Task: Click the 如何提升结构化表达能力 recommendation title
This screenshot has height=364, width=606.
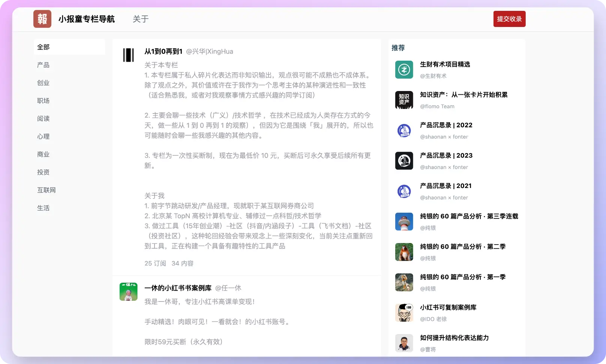Action: 454,338
